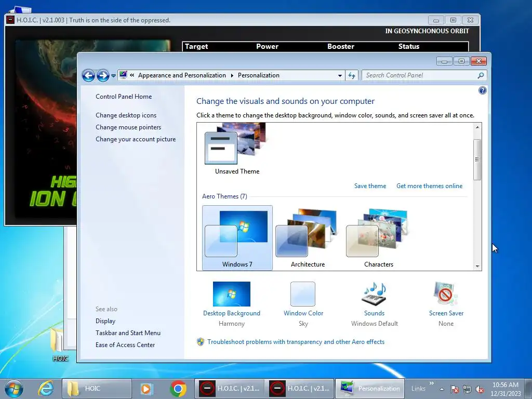Open Display under See also

click(105, 321)
